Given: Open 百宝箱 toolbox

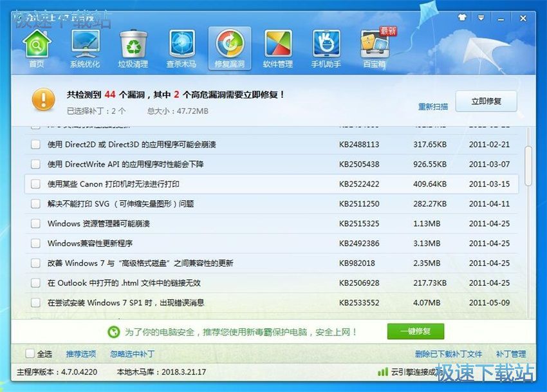Looking at the screenshot, I should tap(375, 49).
